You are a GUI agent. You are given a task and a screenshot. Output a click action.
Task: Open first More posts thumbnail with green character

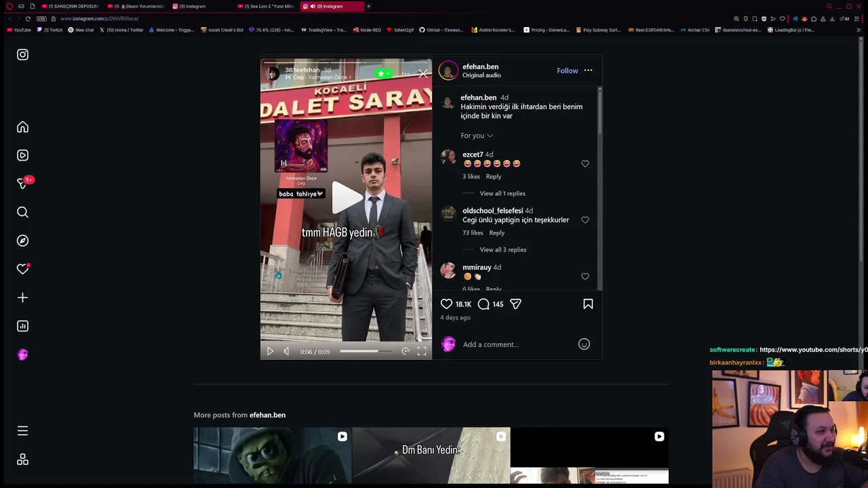tap(273, 455)
